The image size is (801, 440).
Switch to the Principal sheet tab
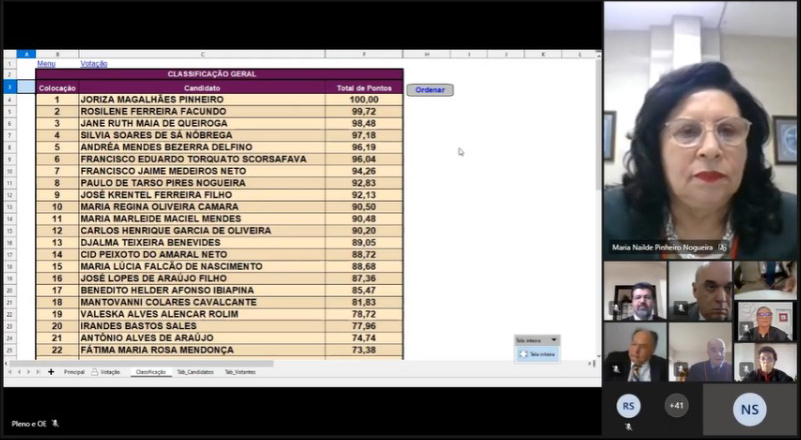pos(74,372)
